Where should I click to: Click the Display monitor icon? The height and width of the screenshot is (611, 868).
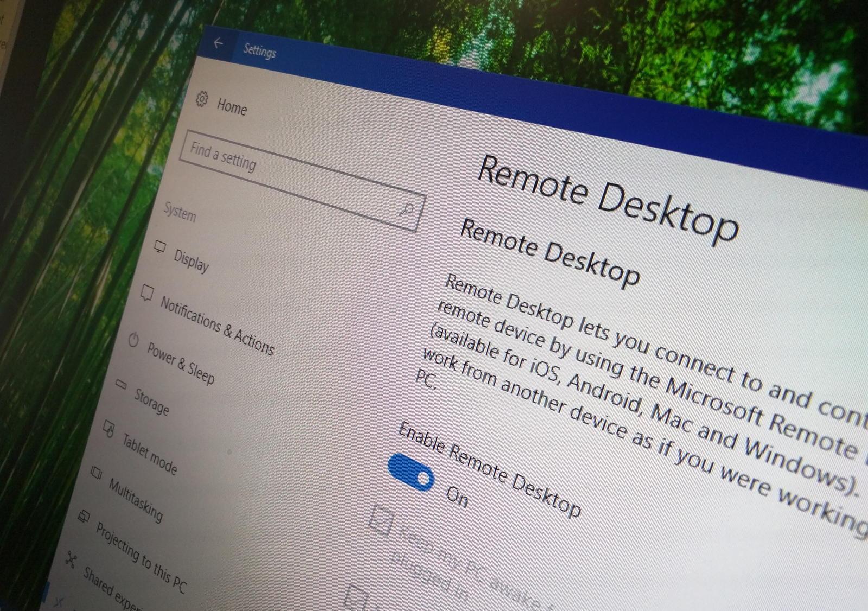(159, 247)
